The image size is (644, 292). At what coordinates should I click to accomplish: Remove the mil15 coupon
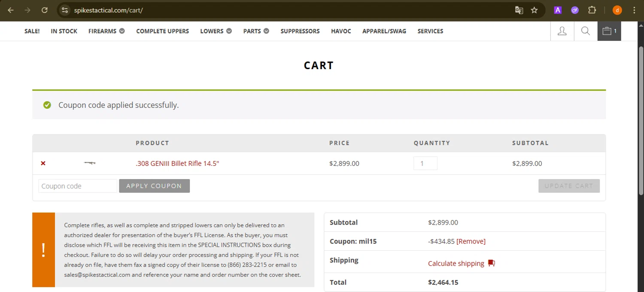(471, 241)
